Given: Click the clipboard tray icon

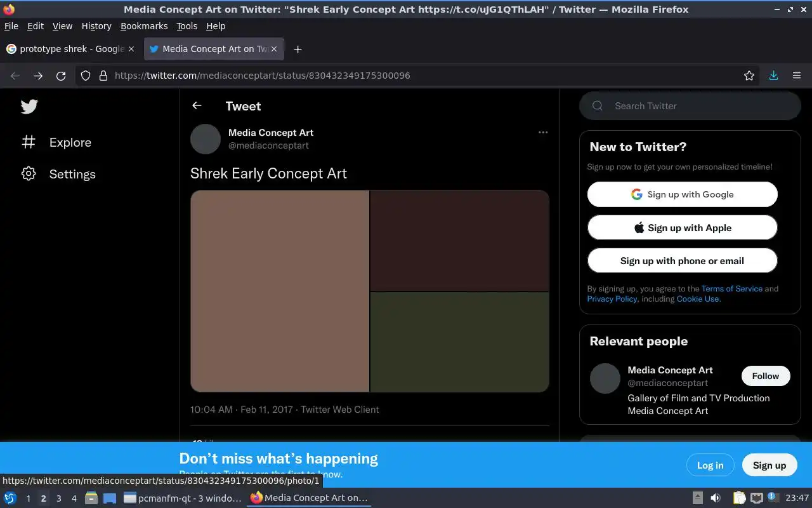Looking at the screenshot, I should pyautogui.click(x=740, y=498).
